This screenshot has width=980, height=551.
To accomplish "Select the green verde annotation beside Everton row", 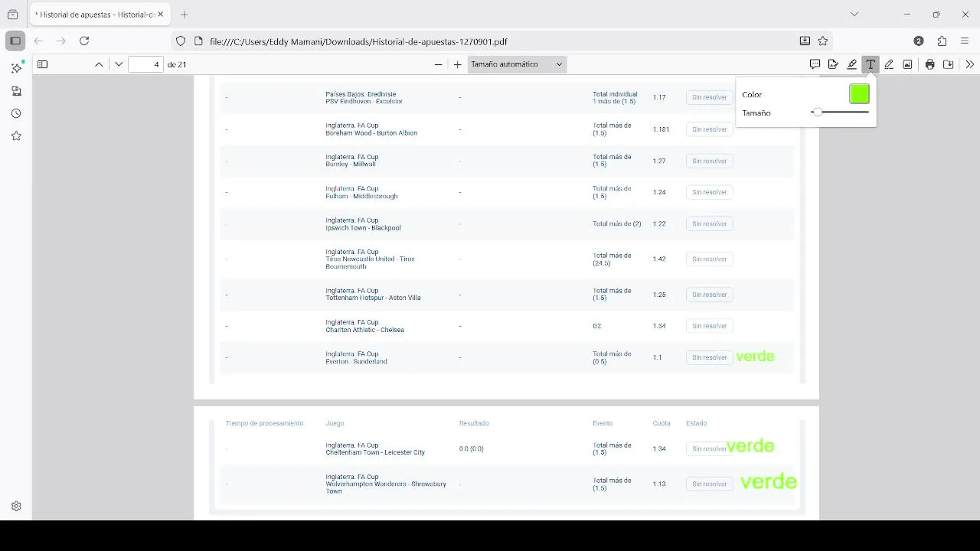I will click(x=755, y=357).
